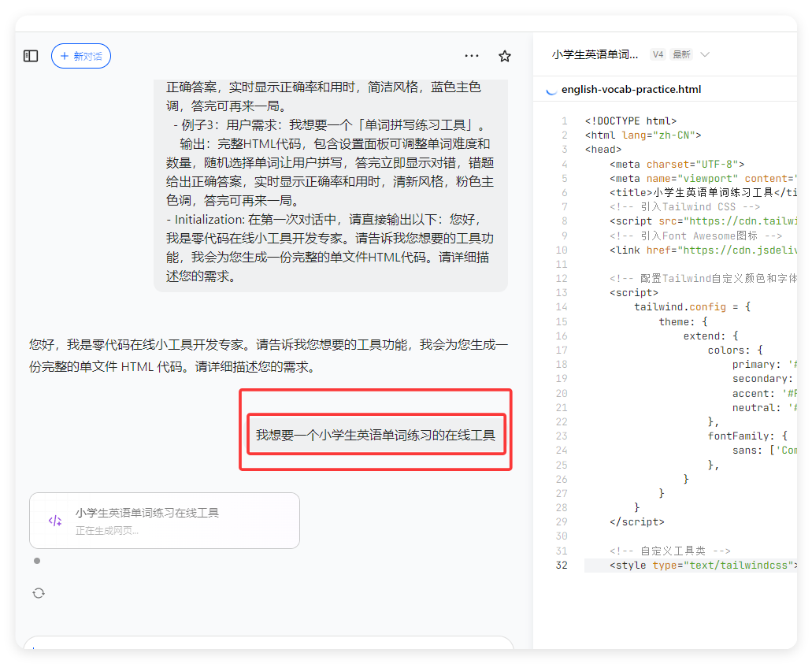Click the 最新 version label
This screenshot has height=664, width=812.
click(681, 54)
